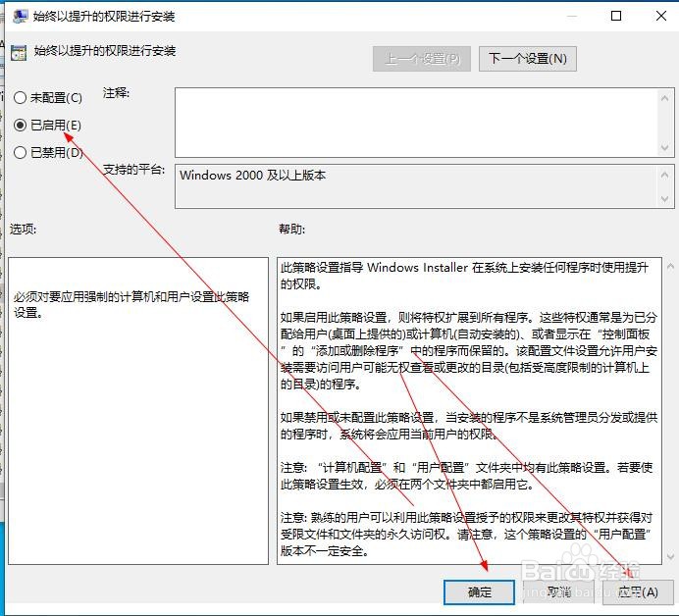Click the up arrow of the 帮助 scrollbar
679x616 pixels.
670,267
